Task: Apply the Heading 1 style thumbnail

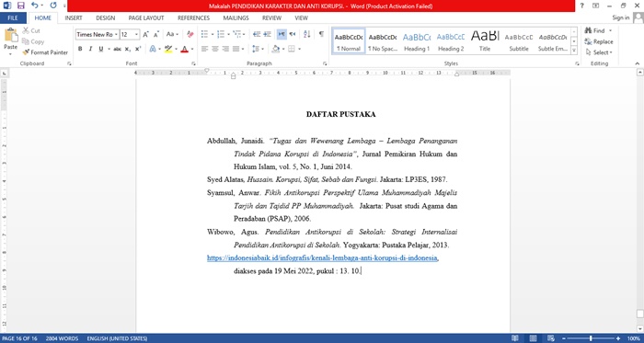Action: pyautogui.click(x=417, y=41)
